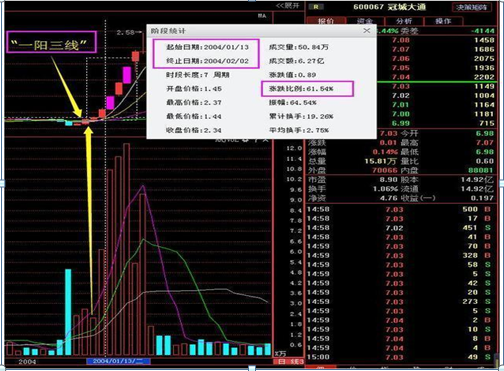Click the stock name 冠城大通
This screenshot has width=504, height=371.
pyautogui.click(x=407, y=7)
